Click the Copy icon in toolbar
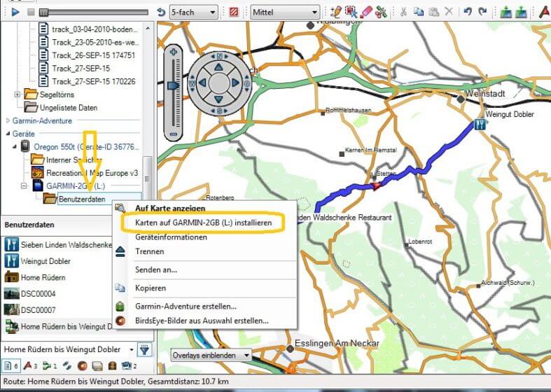Viewport: 551px width, 392px height. click(x=419, y=12)
